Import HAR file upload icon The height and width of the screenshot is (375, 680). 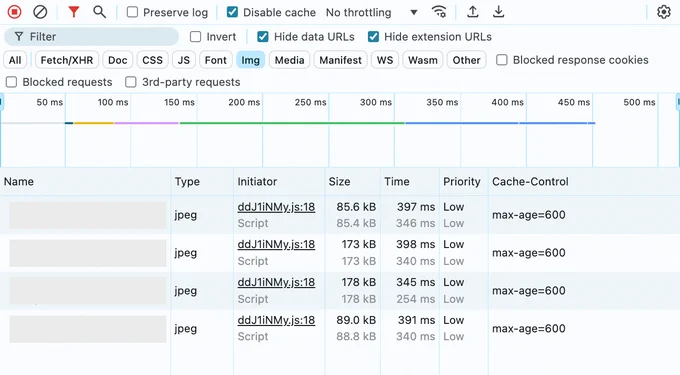click(x=473, y=12)
